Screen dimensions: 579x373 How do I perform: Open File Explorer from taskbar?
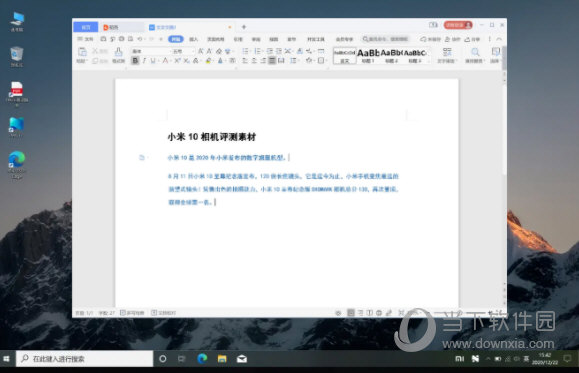tap(222, 359)
